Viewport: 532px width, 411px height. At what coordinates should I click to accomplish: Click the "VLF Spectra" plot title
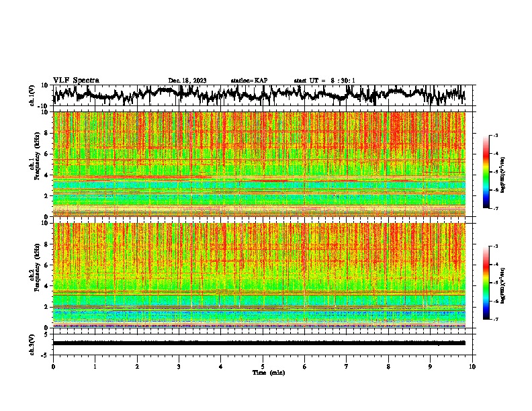76,81
